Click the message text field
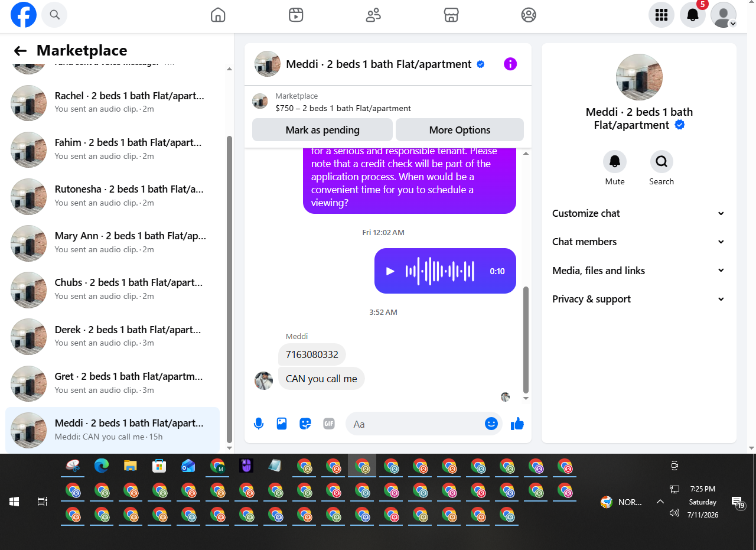 (417, 424)
